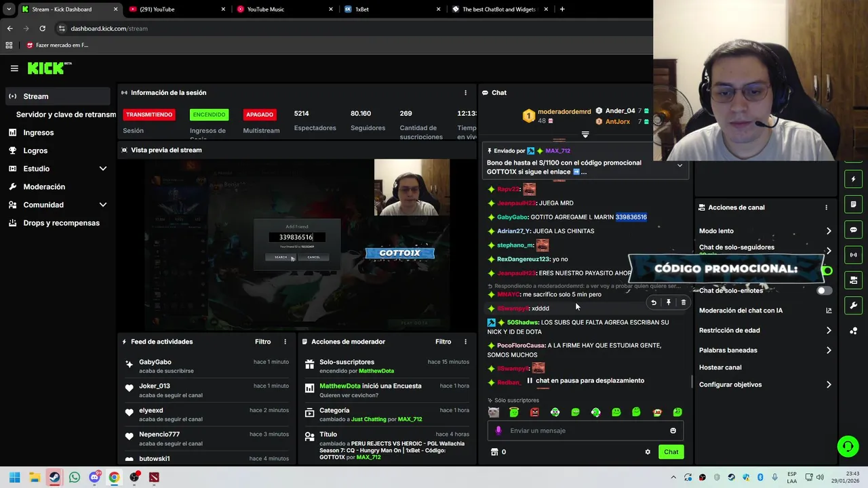Click GabyGabo in activity feed
This screenshot has width=868, height=488.
155,362
